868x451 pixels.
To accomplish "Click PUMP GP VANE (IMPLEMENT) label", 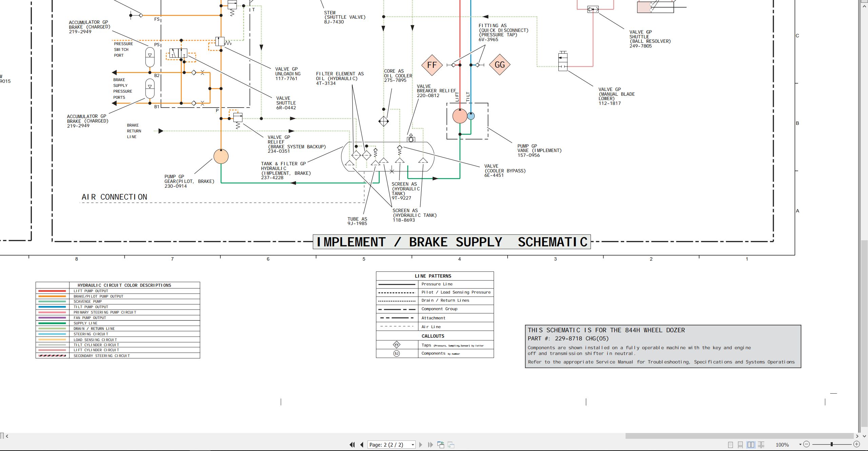I will tap(539, 151).
